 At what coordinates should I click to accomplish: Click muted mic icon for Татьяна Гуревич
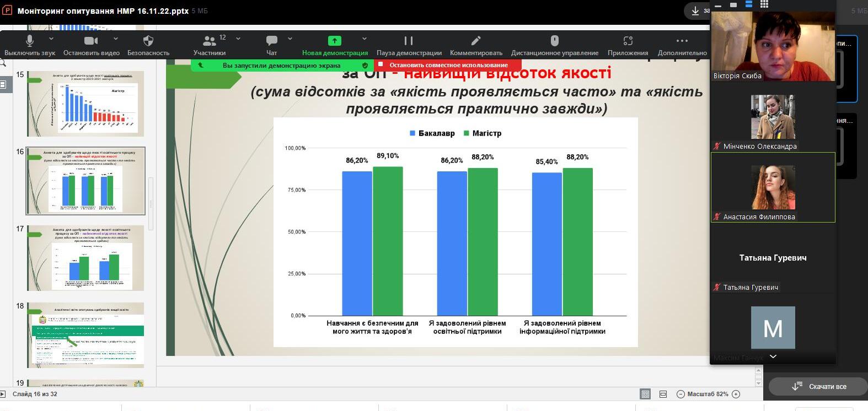coord(717,287)
